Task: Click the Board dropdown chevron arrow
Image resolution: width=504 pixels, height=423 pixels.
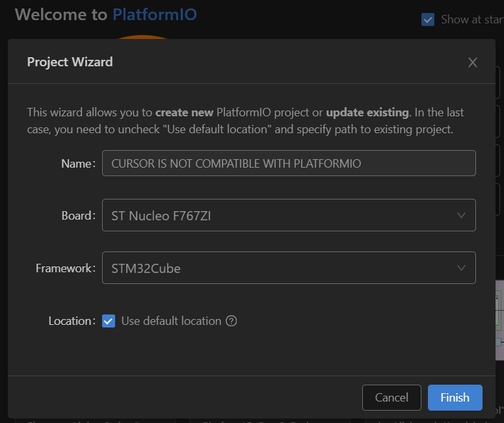Action: [461, 215]
